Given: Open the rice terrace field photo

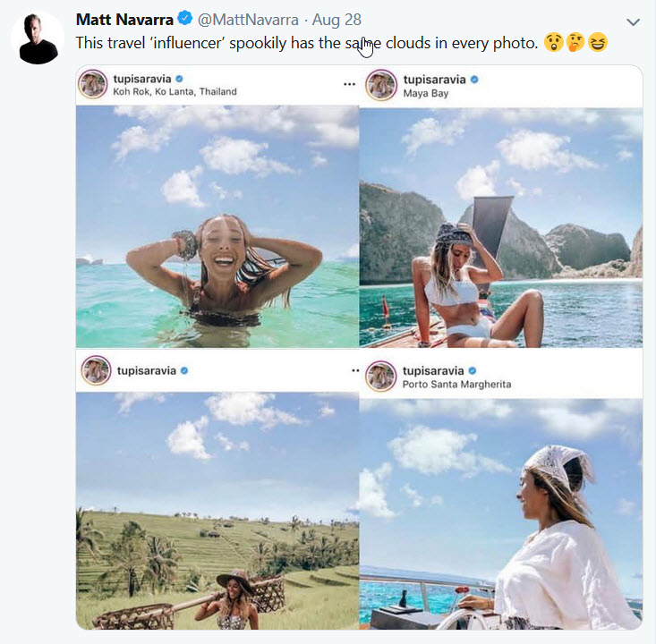Looking at the screenshot, I should click(217, 510).
